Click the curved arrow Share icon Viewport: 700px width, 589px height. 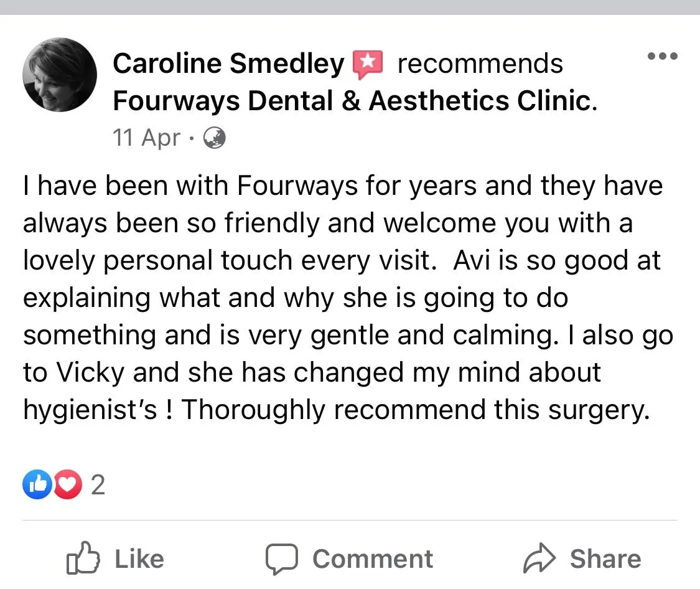coord(539,558)
